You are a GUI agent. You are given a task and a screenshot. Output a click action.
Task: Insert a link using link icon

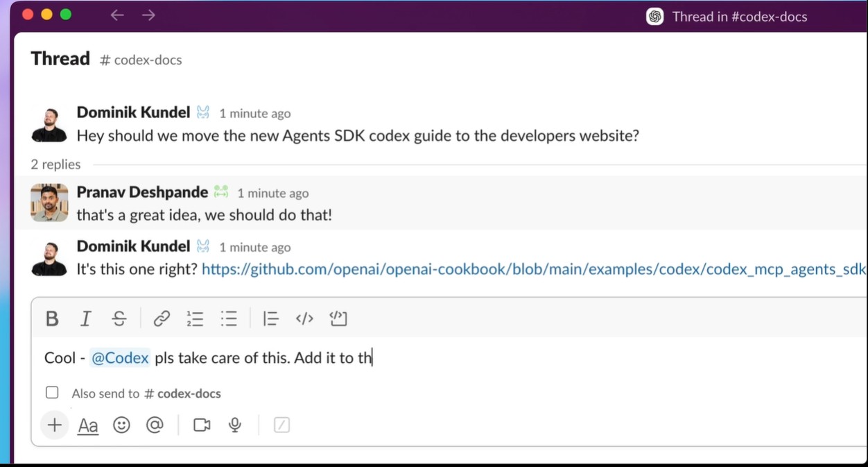(x=162, y=319)
